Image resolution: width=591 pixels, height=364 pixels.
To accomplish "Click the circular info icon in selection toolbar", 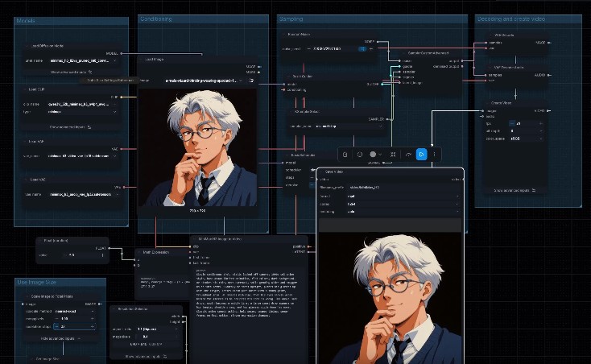I will (360, 154).
